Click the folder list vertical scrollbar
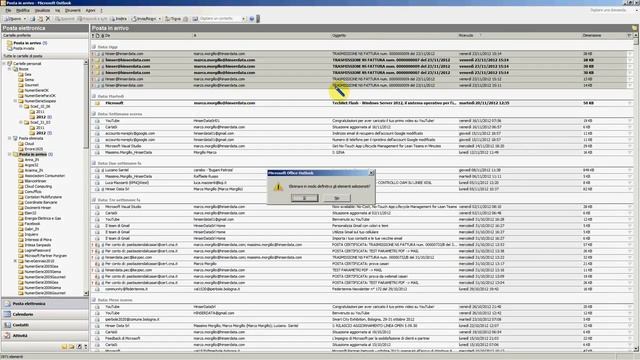 click(x=86, y=177)
